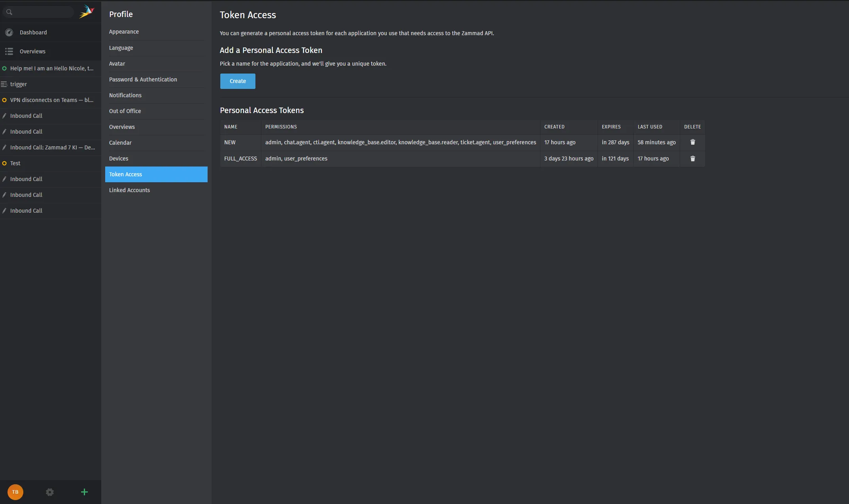The width and height of the screenshot is (849, 504).
Task: Click the icon beside trigger entry
Action: 4,84
